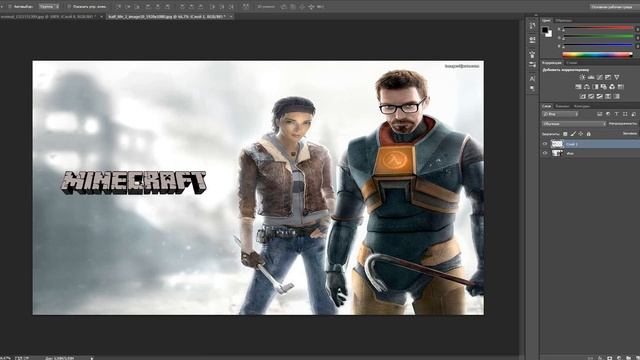Image resolution: width=640 pixels, height=360 pixels.
Task: Add a Color Balance adjustment (scales icon)
Action: [587, 87]
